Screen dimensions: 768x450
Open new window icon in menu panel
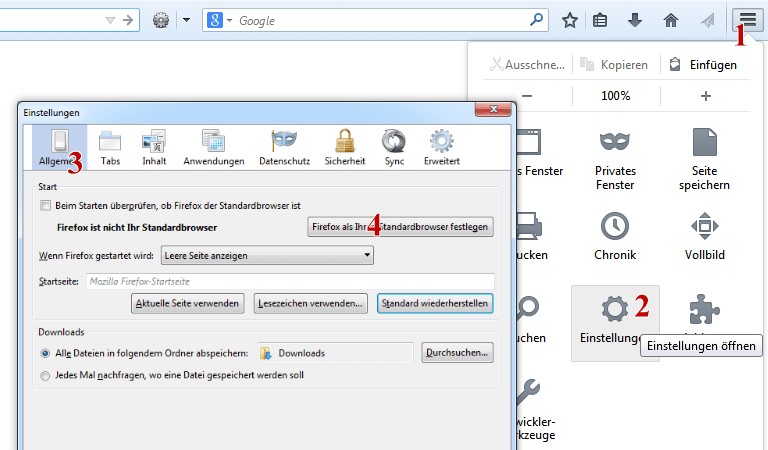click(529, 142)
